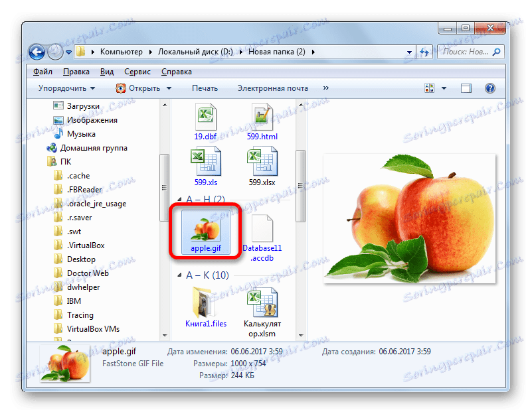Change view with the view icon

[x=429, y=88]
